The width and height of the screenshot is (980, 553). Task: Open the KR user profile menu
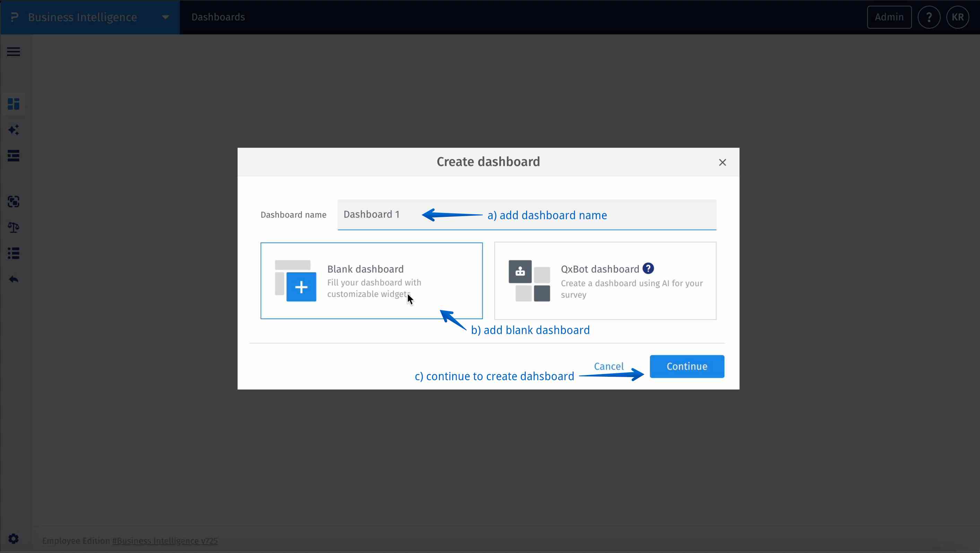[x=957, y=17]
